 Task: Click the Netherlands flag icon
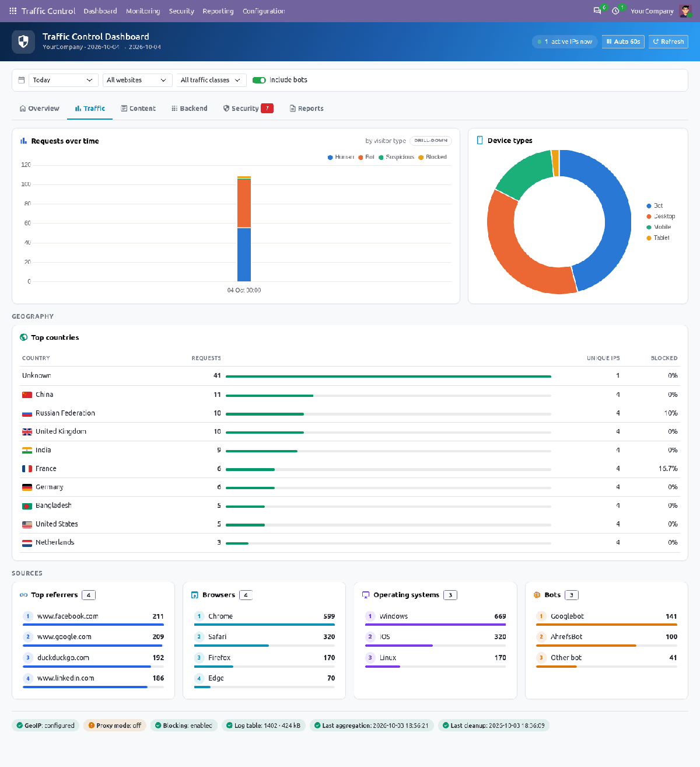[x=27, y=543]
